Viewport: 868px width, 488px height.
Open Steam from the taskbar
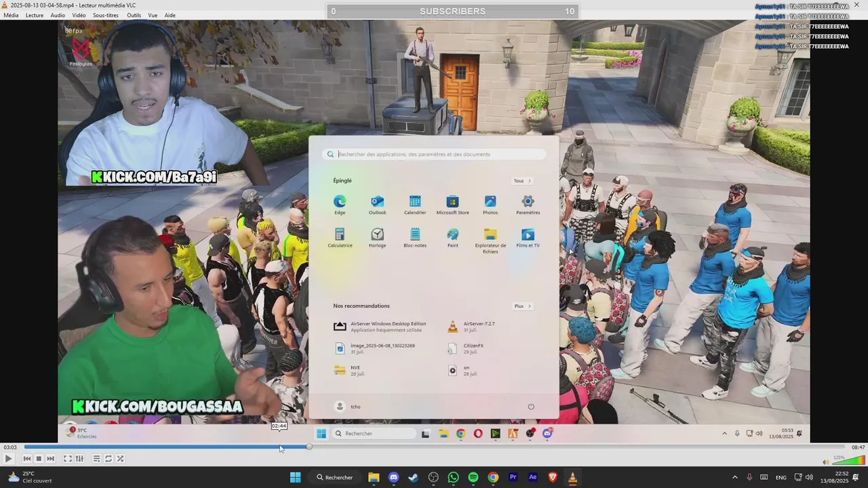(x=413, y=477)
